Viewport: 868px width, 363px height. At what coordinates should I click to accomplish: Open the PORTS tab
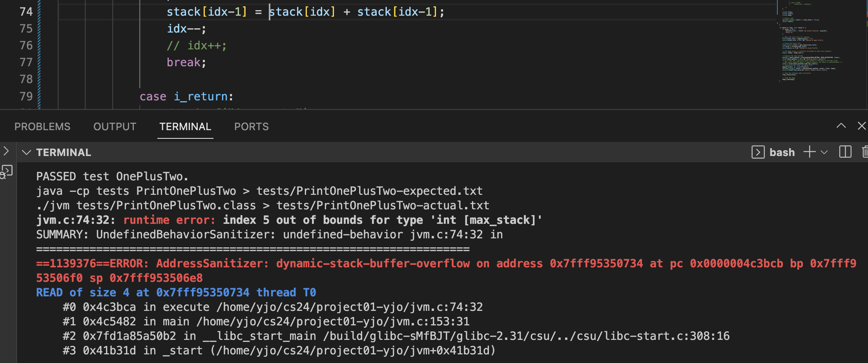(251, 127)
